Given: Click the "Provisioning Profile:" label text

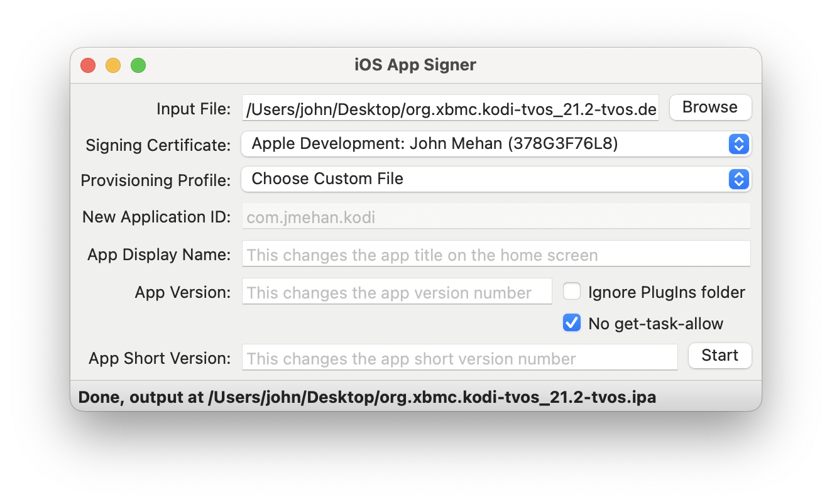Looking at the screenshot, I should pyautogui.click(x=156, y=180).
